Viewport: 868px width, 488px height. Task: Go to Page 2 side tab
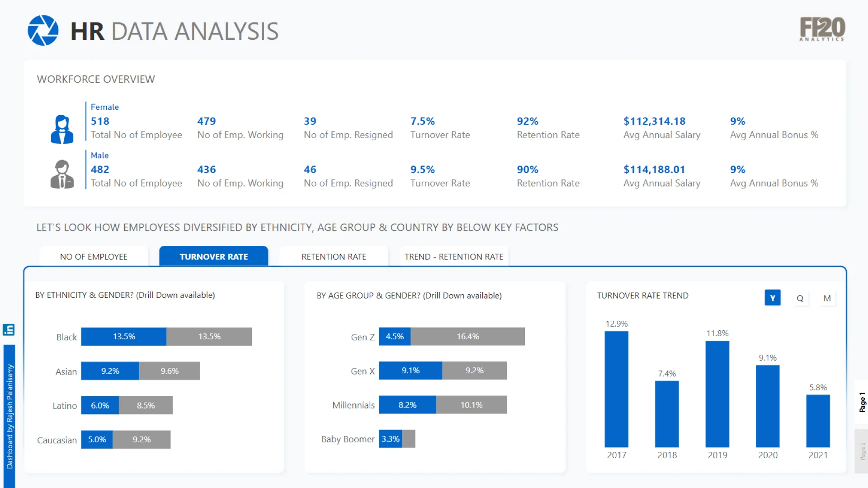click(x=862, y=451)
